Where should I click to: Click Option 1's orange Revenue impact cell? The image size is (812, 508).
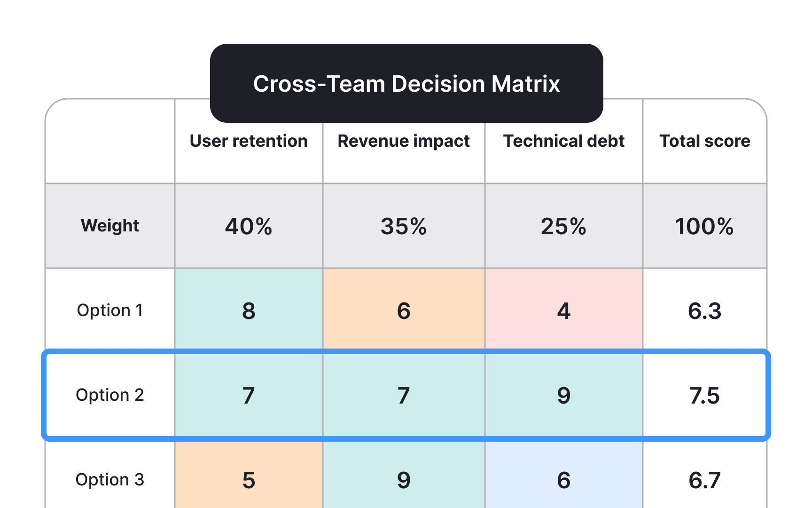(x=404, y=310)
